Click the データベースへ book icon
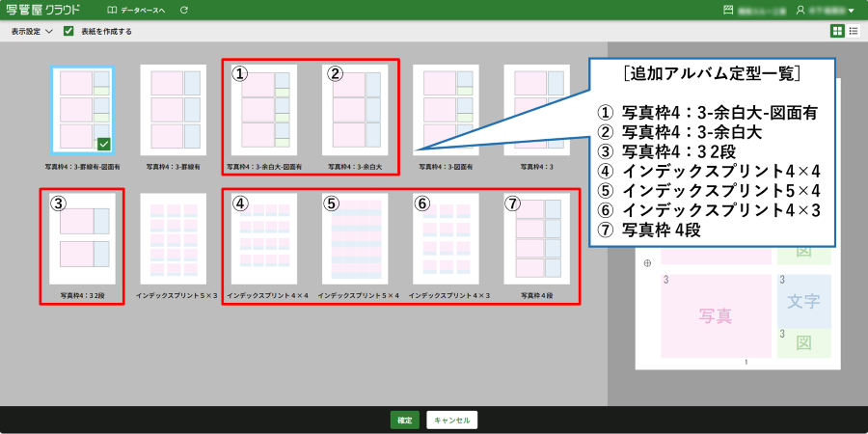Viewport: 868px width, 434px height. [x=113, y=10]
